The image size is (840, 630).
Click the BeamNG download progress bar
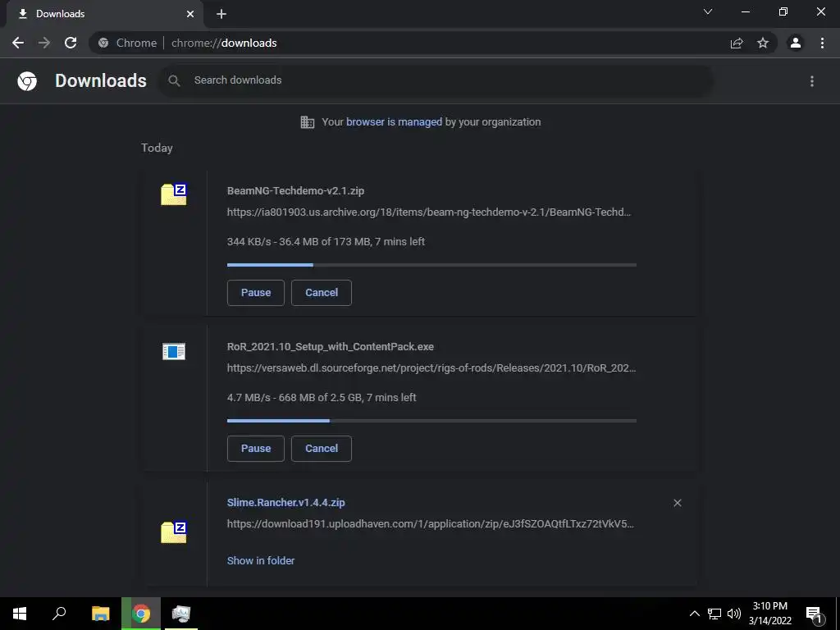(431, 265)
